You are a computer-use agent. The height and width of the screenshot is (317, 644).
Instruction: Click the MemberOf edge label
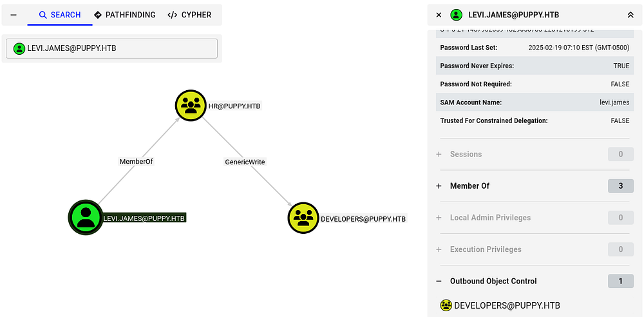point(136,162)
